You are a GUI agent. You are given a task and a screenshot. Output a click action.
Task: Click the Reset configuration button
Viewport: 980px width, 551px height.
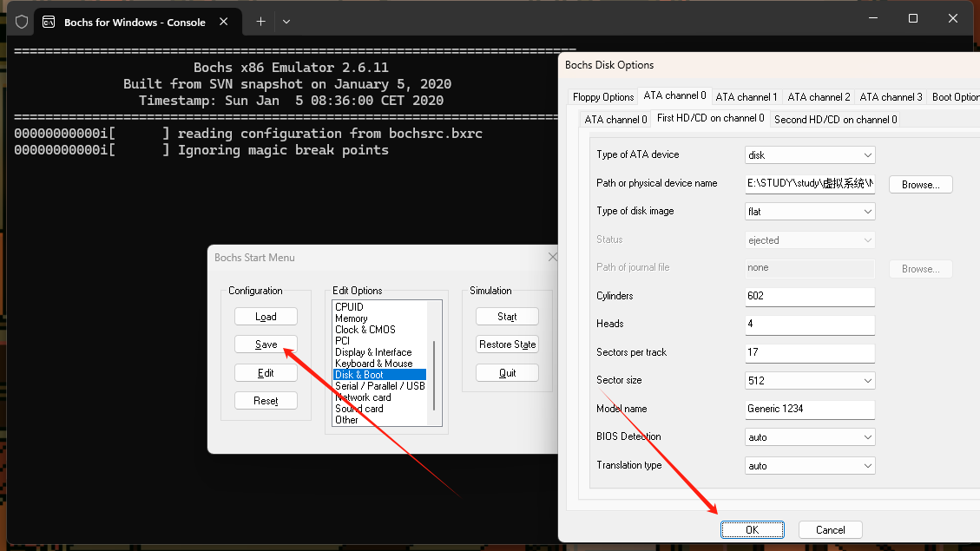pyautogui.click(x=266, y=401)
